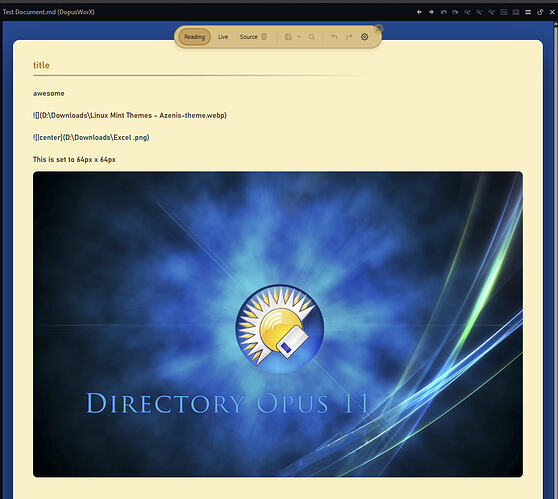This screenshot has height=499, width=558.
Task: Open the dropdown arrow next to save
Action: 299,37
